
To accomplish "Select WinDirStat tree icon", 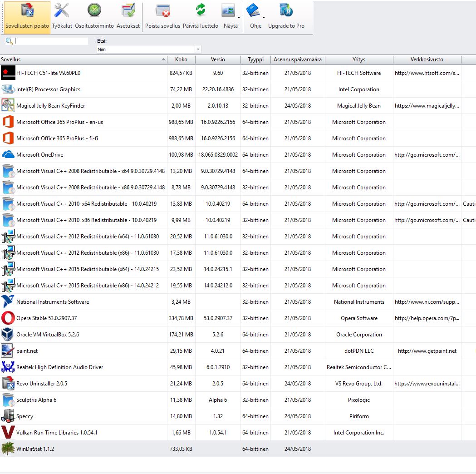I will (x=8, y=449).
